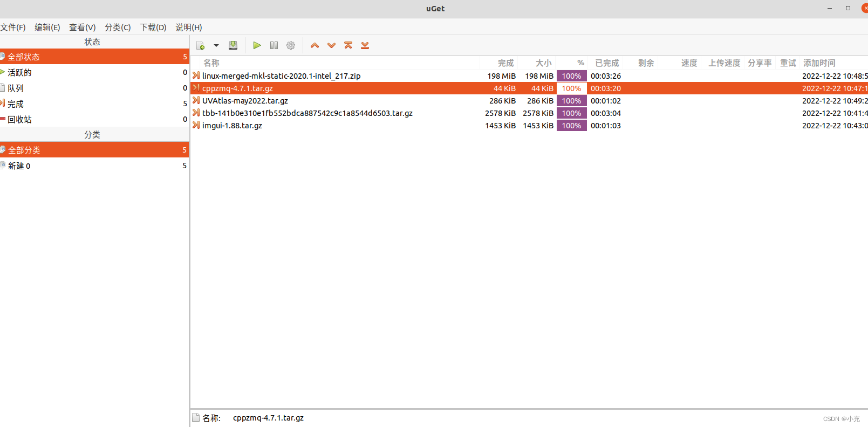Move the download to the top
The height and width of the screenshot is (427, 868).
pyautogui.click(x=348, y=45)
